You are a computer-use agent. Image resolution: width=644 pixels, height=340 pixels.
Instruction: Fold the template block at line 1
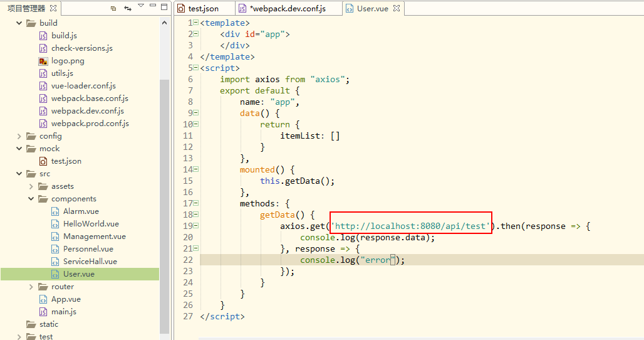pos(196,23)
